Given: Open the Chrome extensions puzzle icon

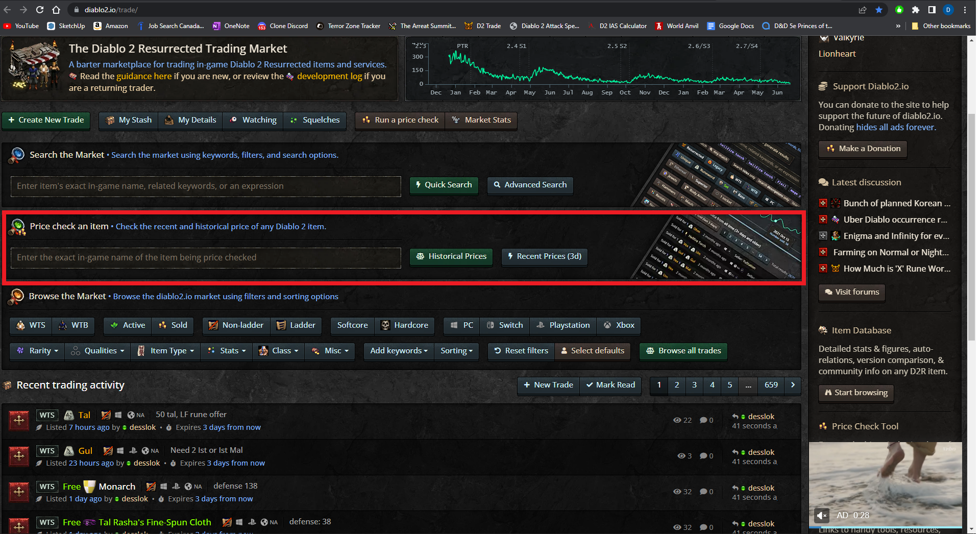Looking at the screenshot, I should [x=915, y=10].
